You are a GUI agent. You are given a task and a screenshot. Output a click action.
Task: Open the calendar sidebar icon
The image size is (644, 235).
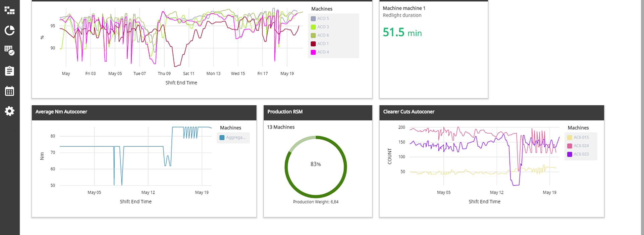pyautogui.click(x=9, y=91)
